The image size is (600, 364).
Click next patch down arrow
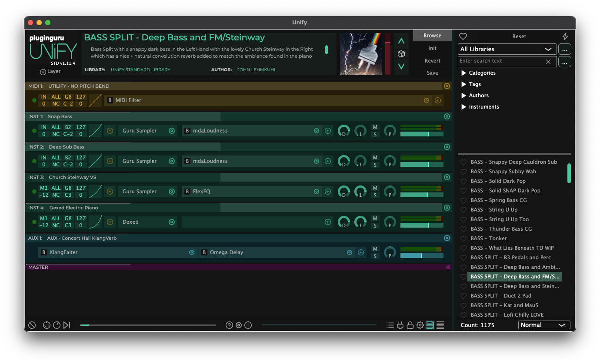[x=401, y=66]
